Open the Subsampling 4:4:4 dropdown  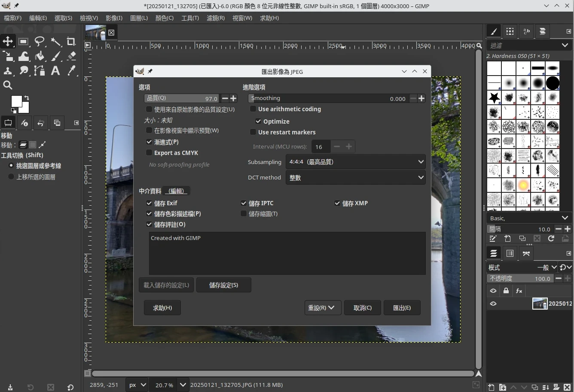pos(355,162)
